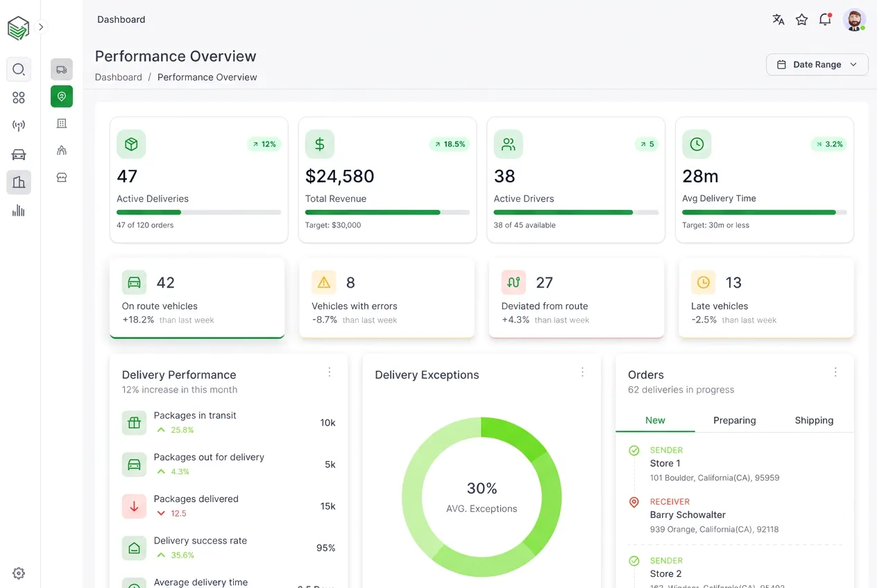Click the app logo in the sidebar
Viewport: 877px width, 588px height.
(x=19, y=28)
